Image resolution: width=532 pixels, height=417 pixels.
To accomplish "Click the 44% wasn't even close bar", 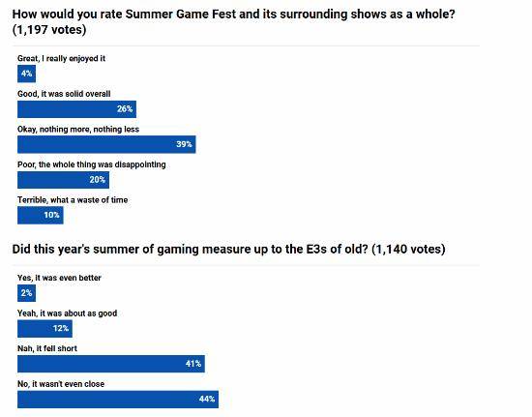I will [x=118, y=400].
